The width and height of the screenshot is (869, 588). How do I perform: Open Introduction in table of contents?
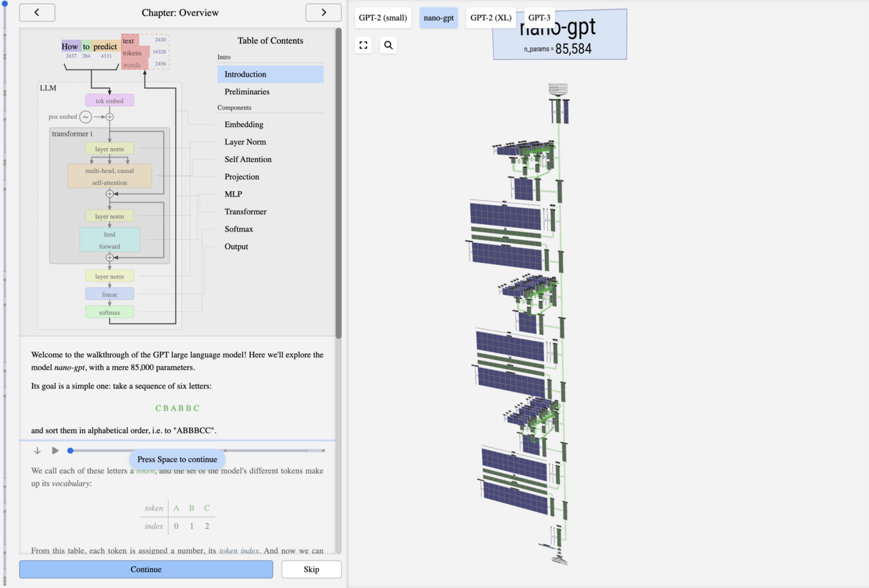[x=270, y=74]
